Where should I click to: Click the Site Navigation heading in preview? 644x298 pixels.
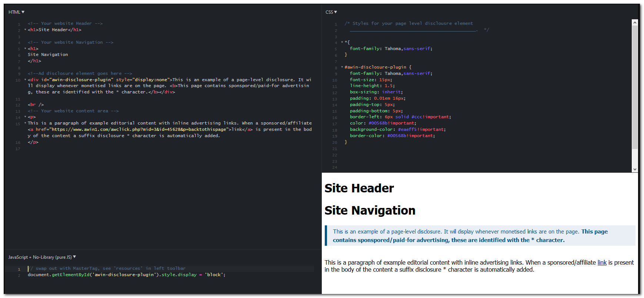370,211
